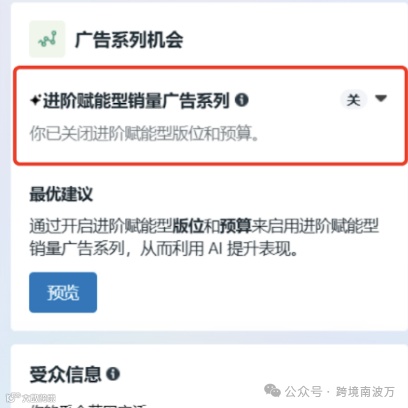
Task: Click the 你已关闭进阶赋能型版位和预算 description
Action: [144, 133]
